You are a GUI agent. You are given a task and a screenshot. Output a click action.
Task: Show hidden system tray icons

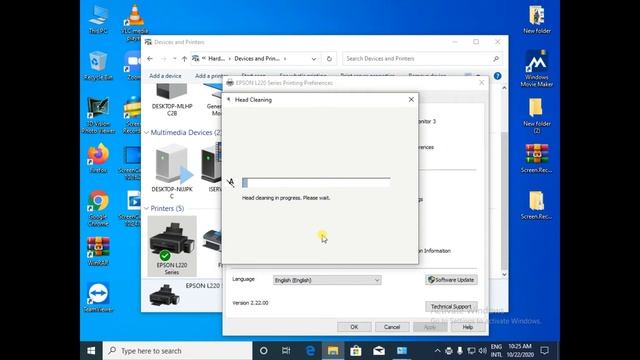tap(437, 351)
